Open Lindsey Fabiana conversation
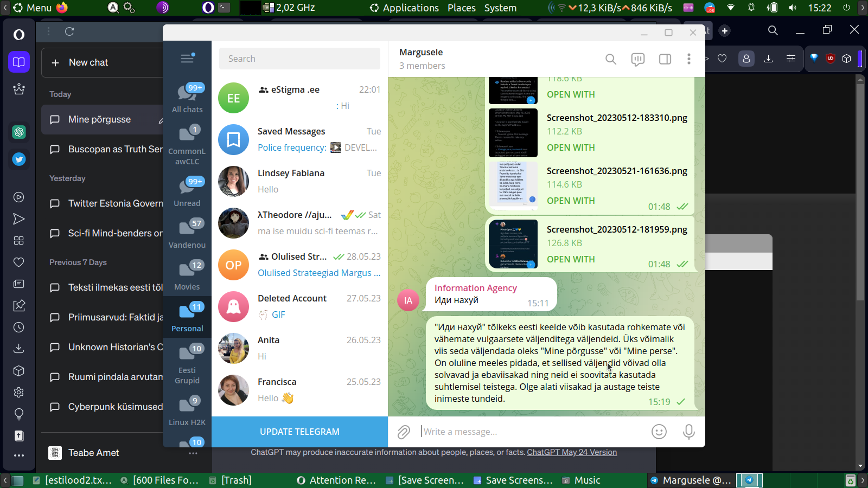The height and width of the screenshot is (488, 868). (299, 182)
